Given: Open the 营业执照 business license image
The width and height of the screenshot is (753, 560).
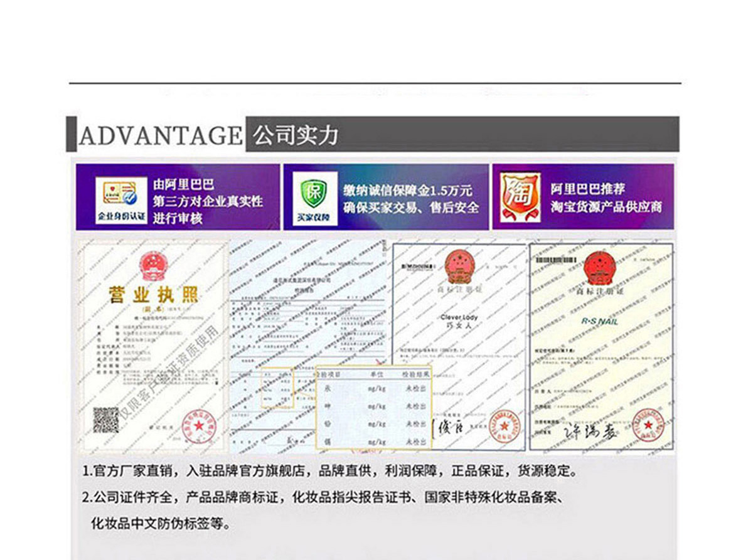Looking at the screenshot, I should click(x=154, y=346).
